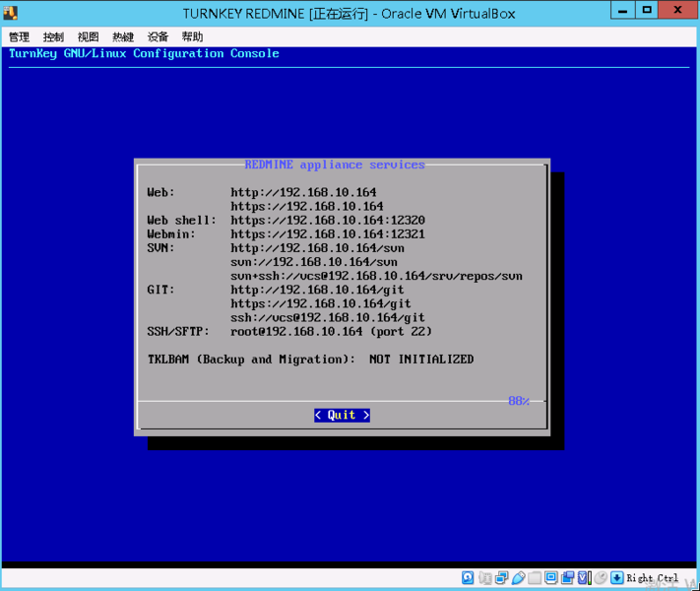The height and width of the screenshot is (591, 700).
Task: Click the VirtualBox icon in the title bar
Action: pos(12,13)
